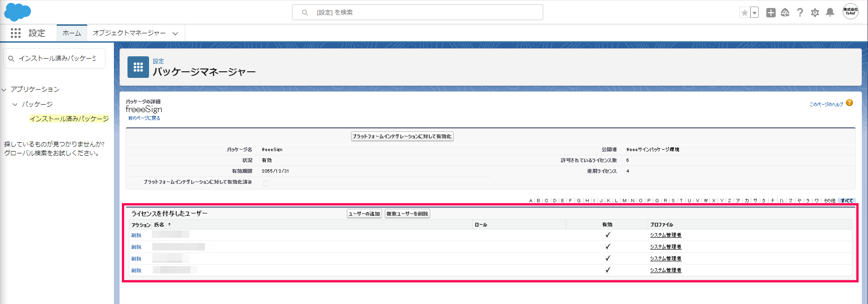Click the used licenses value 4

pos(628,171)
